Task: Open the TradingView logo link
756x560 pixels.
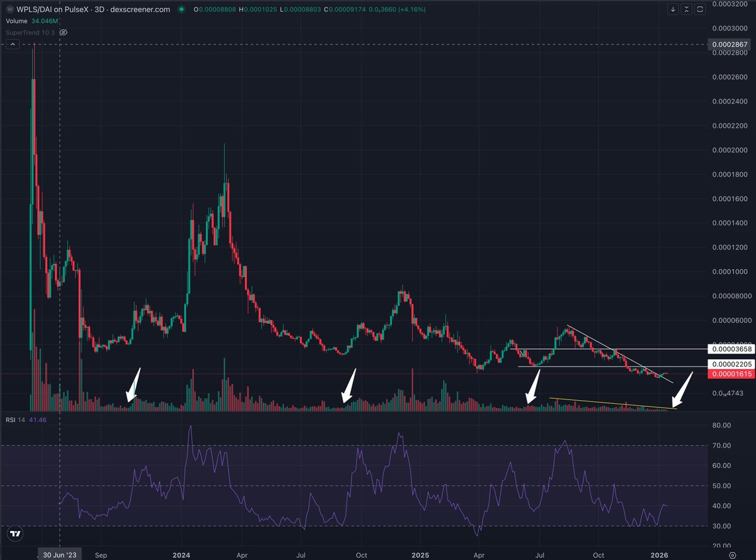Action: click(15, 534)
